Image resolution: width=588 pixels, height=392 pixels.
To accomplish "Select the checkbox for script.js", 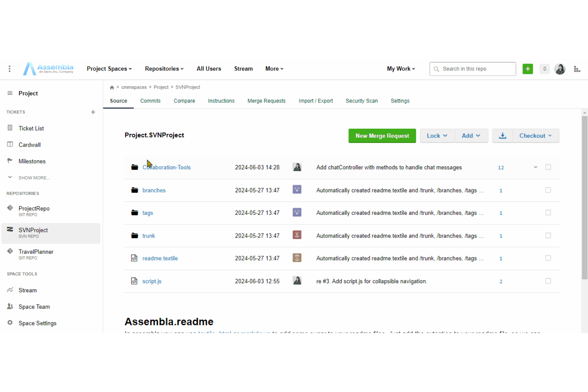I will [548, 281].
